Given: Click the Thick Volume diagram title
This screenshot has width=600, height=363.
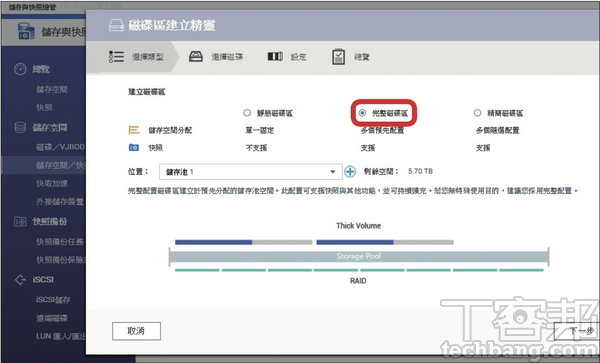Looking at the screenshot, I should click(359, 226).
